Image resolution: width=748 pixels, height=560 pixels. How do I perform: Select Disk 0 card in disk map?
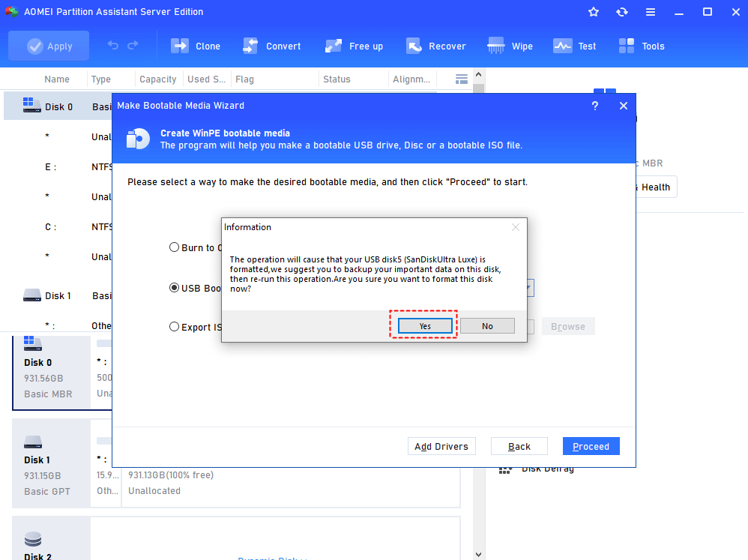[x=52, y=372]
